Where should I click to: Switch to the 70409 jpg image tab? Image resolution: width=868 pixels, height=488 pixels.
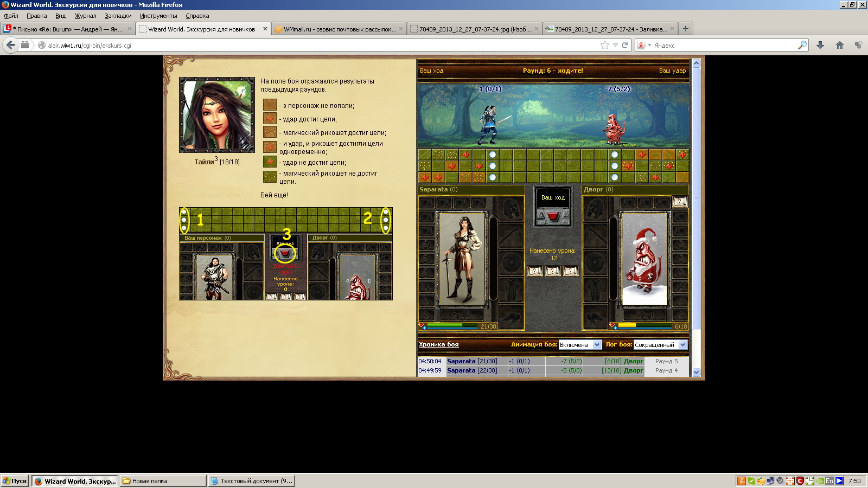(x=475, y=29)
